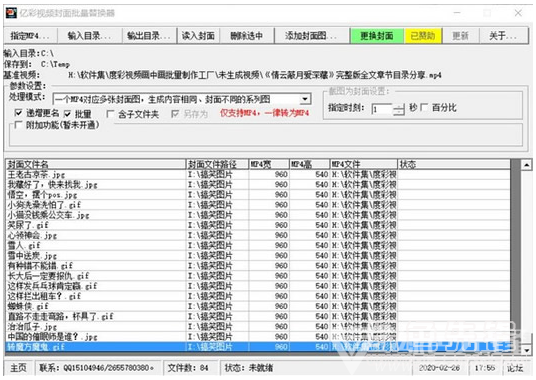The height and width of the screenshot is (380, 536).
Task: Click the list's scroll-down arrow
Action: pyautogui.click(x=526, y=350)
